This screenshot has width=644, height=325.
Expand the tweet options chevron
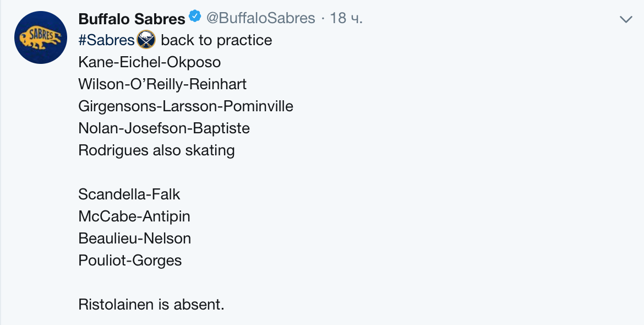tap(626, 19)
